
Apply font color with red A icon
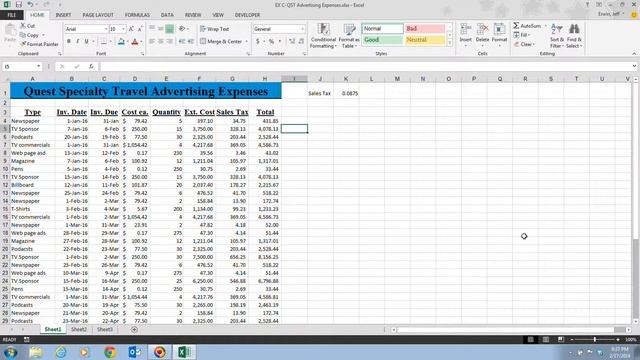tap(135, 41)
